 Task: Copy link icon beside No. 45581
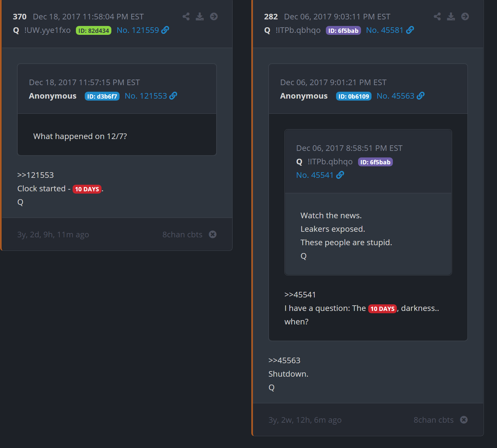410,30
